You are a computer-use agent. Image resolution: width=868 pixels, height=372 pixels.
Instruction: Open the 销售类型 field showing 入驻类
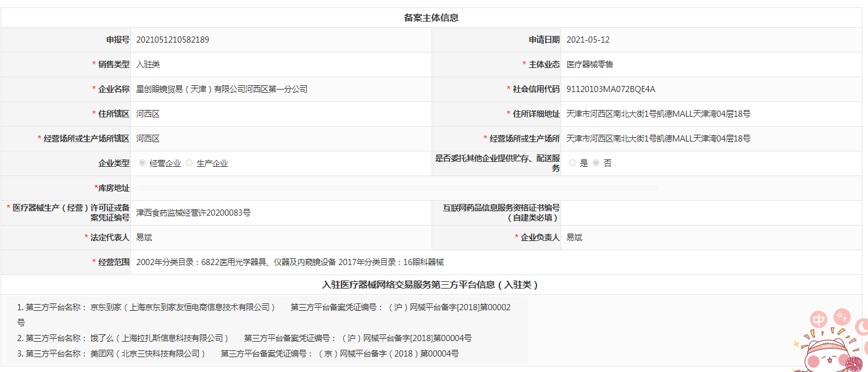pyautogui.click(x=148, y=64)
